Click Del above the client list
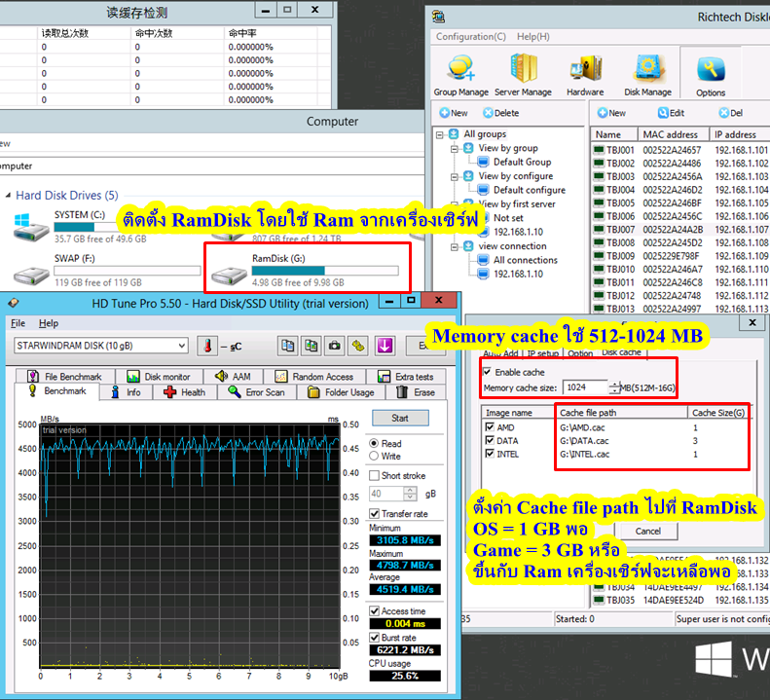Viewport: 770px width, 700px height. 731,113
